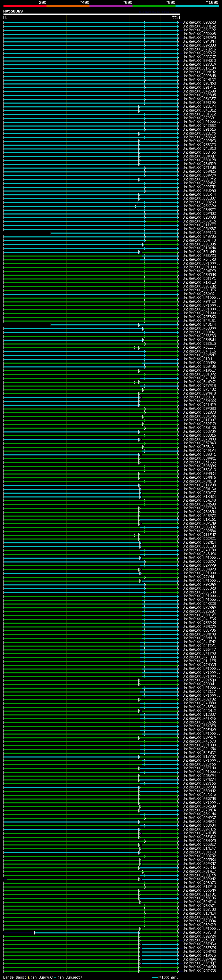Select the UniRef100_Q4LB12 label

[199, 110]
